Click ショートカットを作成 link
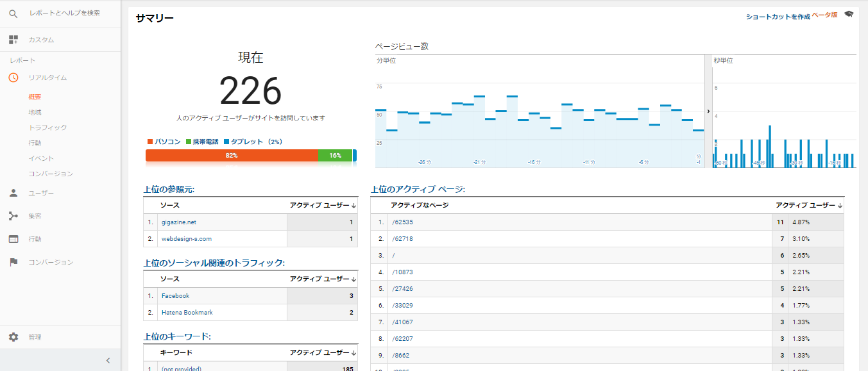The height and width of the screenshot is (371, 868). [x=778, y=17]
